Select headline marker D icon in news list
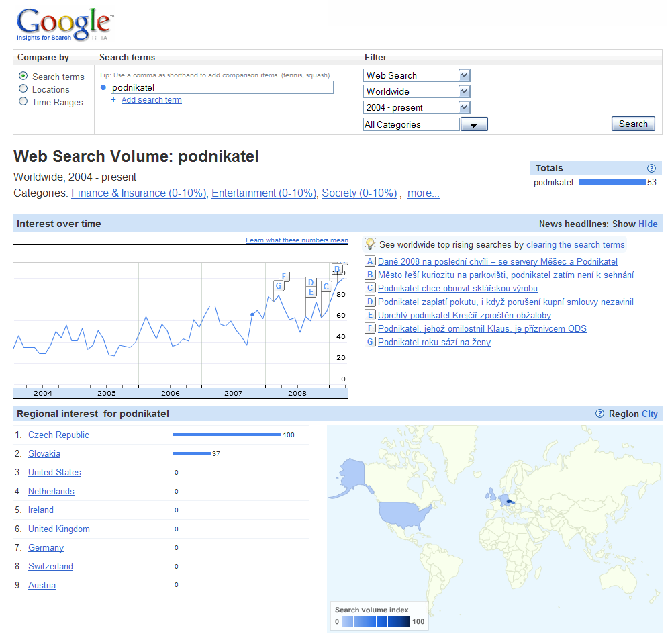The width and height of the screenshot is (672, 638). pyautogui.click(x=370, y=302)
